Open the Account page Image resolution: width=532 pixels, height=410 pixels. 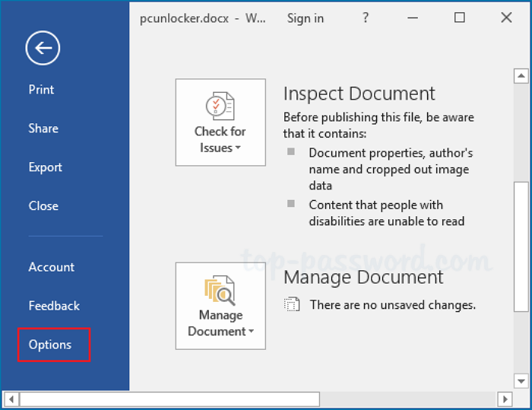click(51, 267)
